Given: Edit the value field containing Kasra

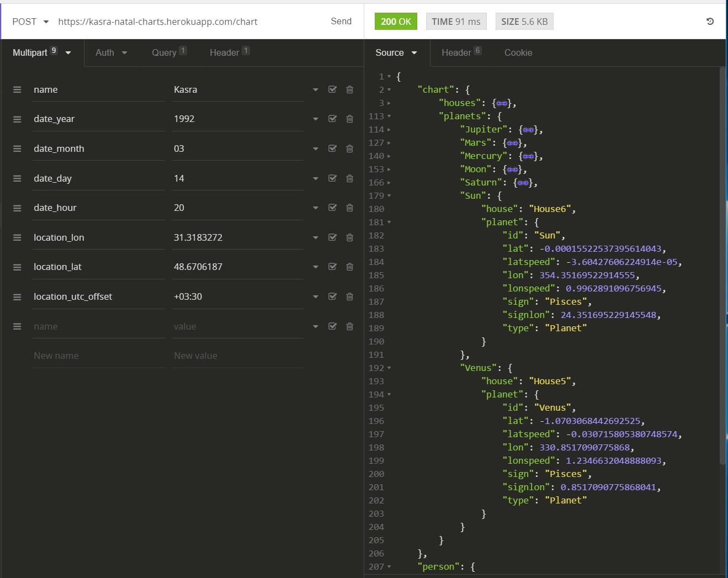Looking at the screenshot, I should tap(238, 89).
